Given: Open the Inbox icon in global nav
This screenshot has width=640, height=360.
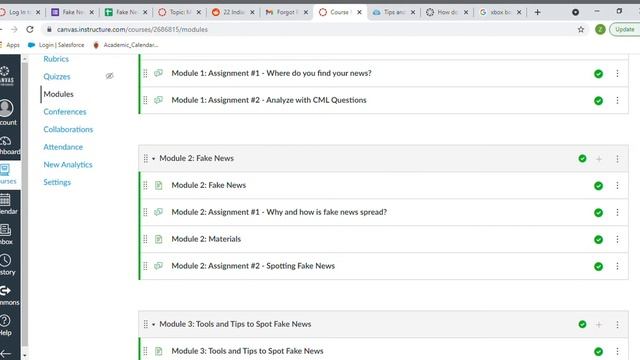Looking at the screenshot, I should (x=5, y=230).
